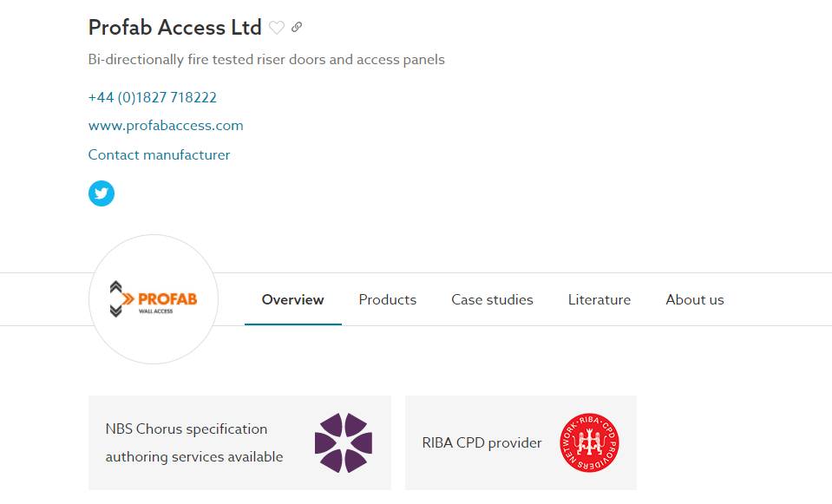The image size is (832, 504).
Task: Visit the www.profabaccess.com website link
Action: point(166,126)
